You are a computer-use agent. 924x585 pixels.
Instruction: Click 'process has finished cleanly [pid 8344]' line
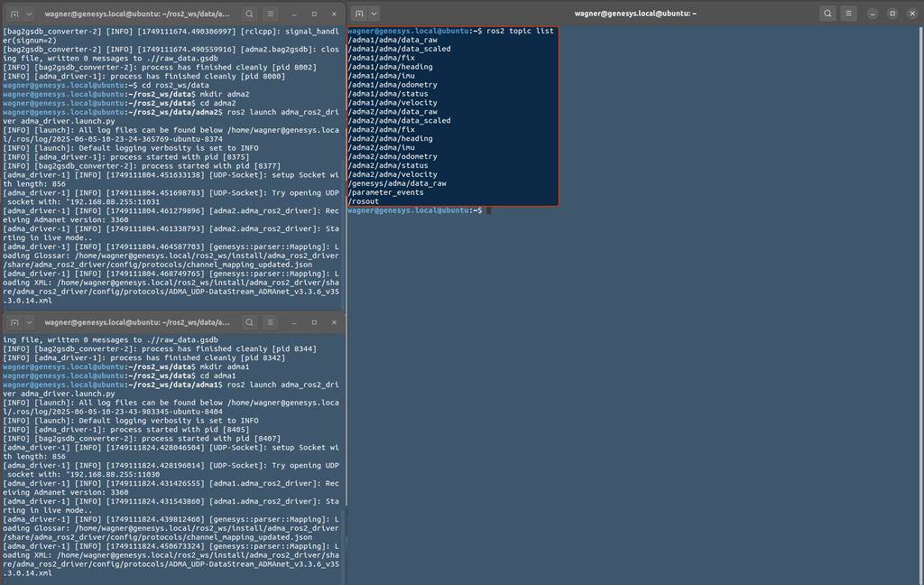(x=229, y=349)
